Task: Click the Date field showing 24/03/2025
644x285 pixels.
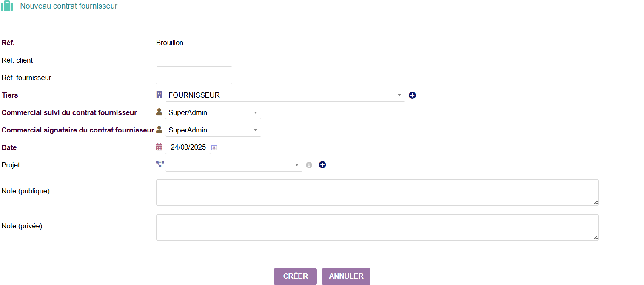Action: point(188,147)
